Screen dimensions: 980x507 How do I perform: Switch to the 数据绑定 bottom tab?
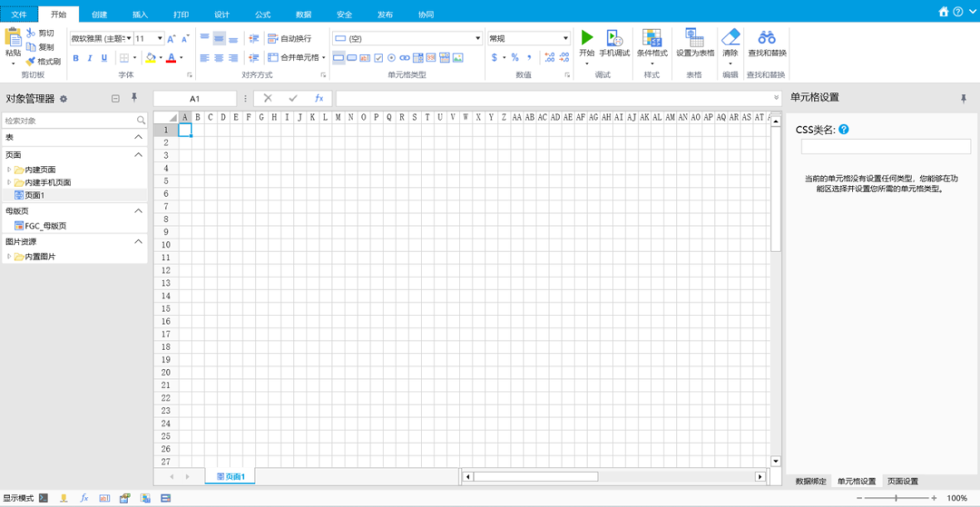810,482
